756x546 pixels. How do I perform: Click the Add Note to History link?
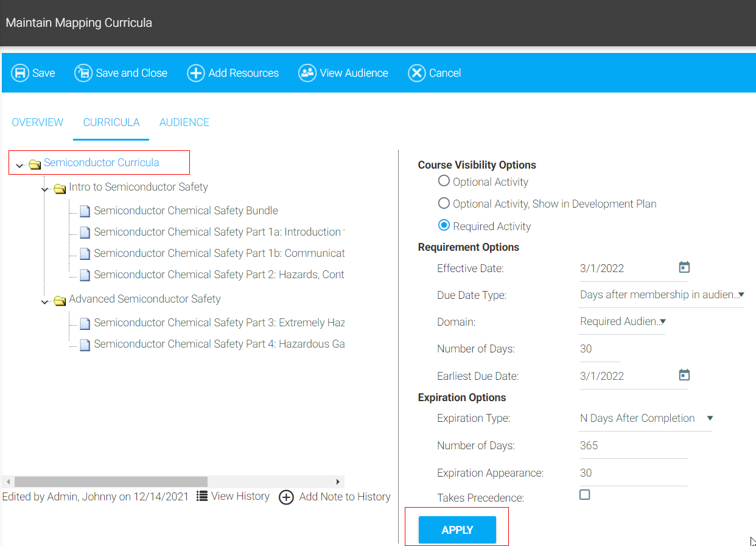[x=345, y=497]
